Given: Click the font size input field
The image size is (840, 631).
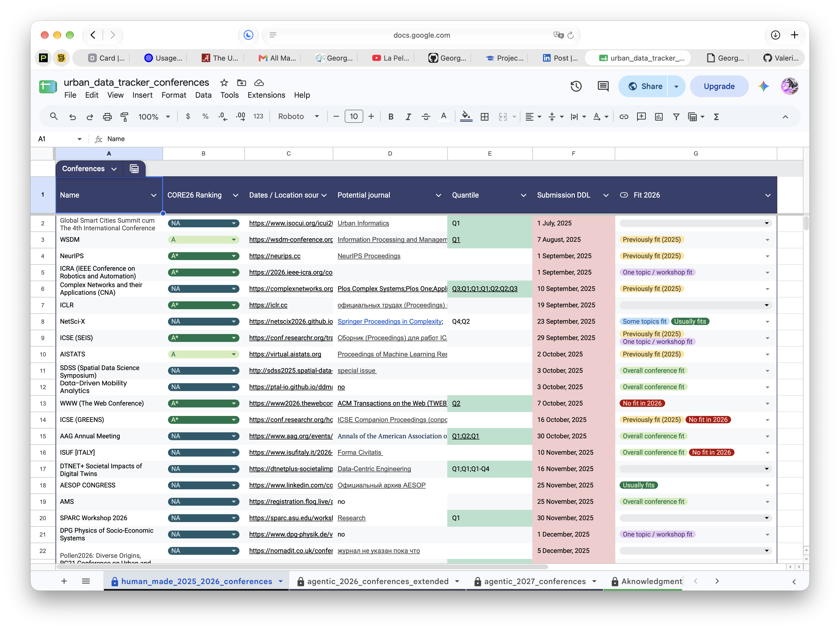Looking at the screenshot, I should point(353,116).
